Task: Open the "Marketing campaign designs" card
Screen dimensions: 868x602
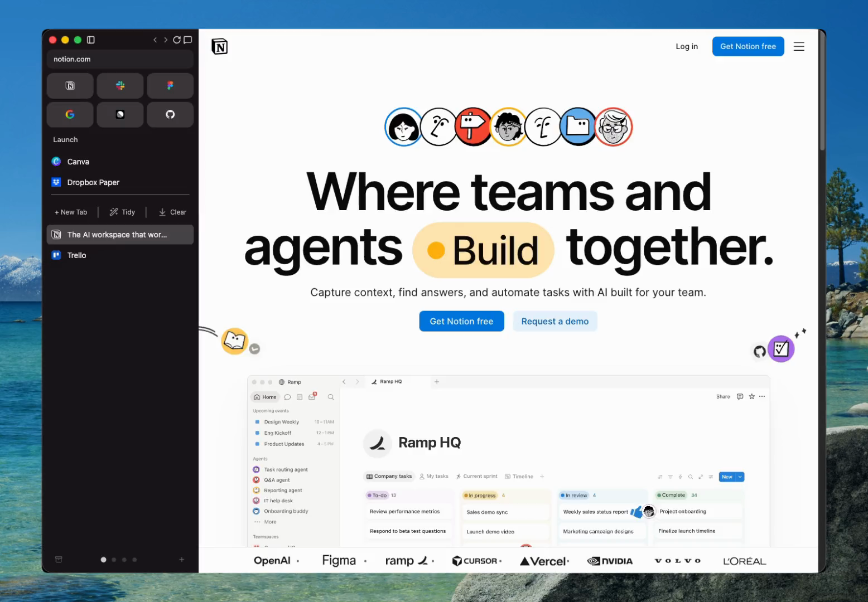Action: coord(602,532)
